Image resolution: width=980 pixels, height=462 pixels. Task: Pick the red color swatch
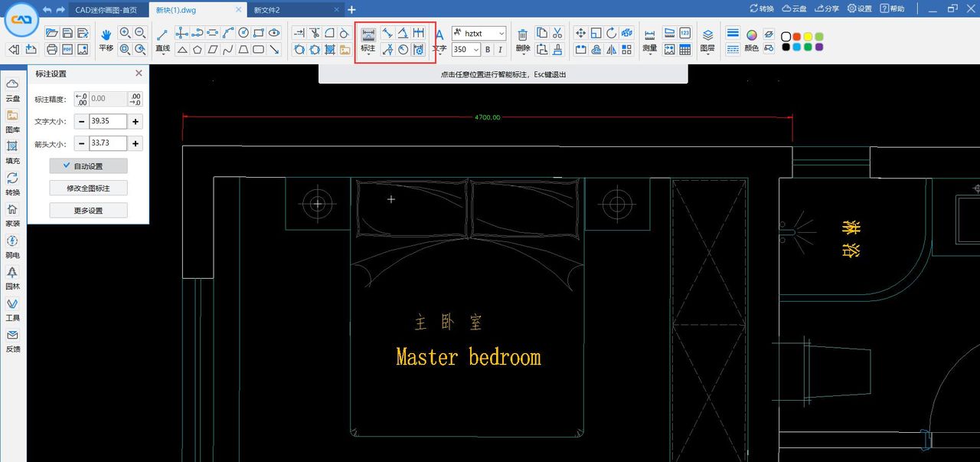pos(797,37)
